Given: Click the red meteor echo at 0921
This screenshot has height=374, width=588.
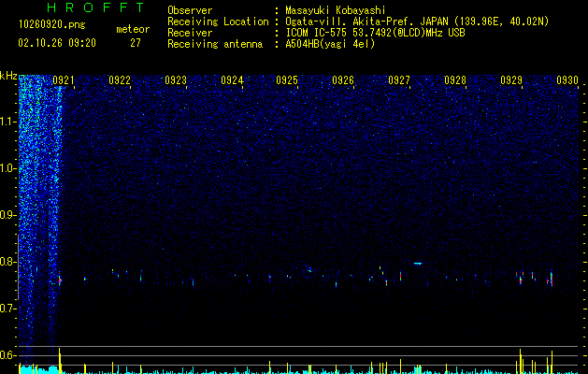Looking at the screenshot, I should (x=60, y=280).
